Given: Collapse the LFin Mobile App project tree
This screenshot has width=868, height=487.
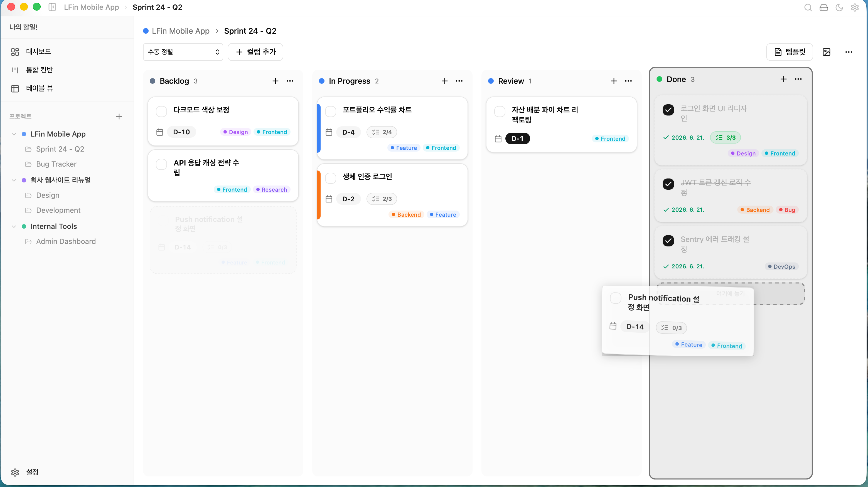Looking at the screenshot, I should [x=14, y=134].
